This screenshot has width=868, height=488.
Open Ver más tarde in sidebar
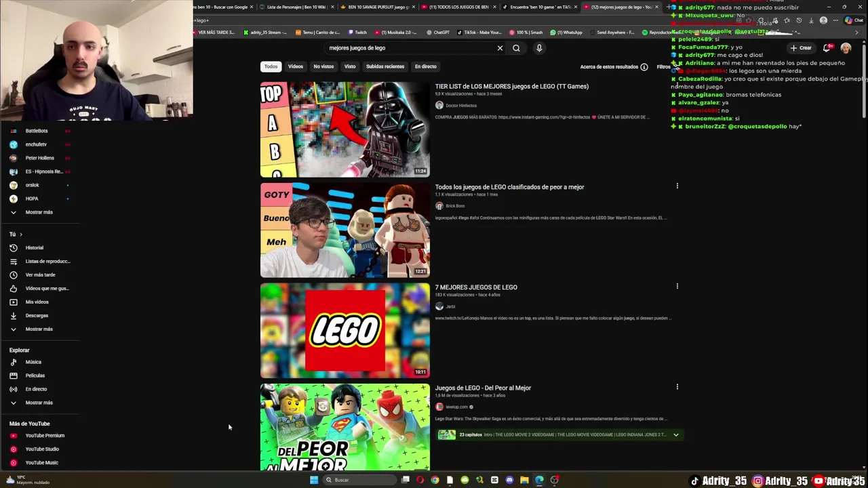39,275
